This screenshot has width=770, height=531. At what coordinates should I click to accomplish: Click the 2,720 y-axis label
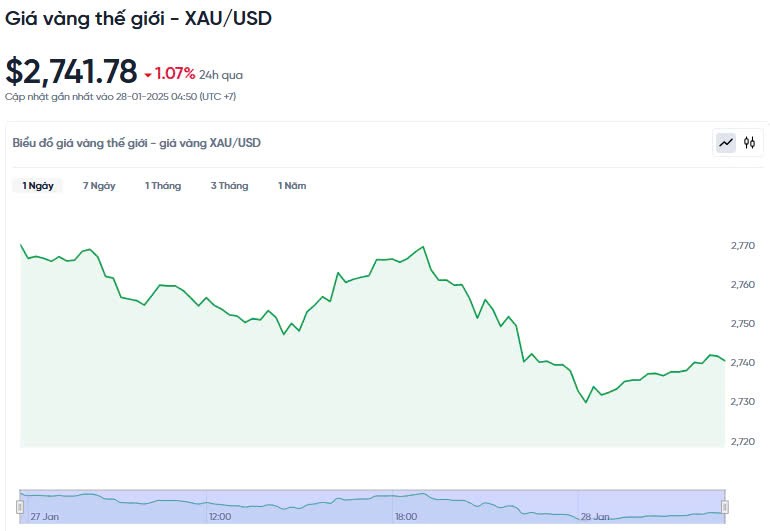pyautogui.click(x=745, y=441)
